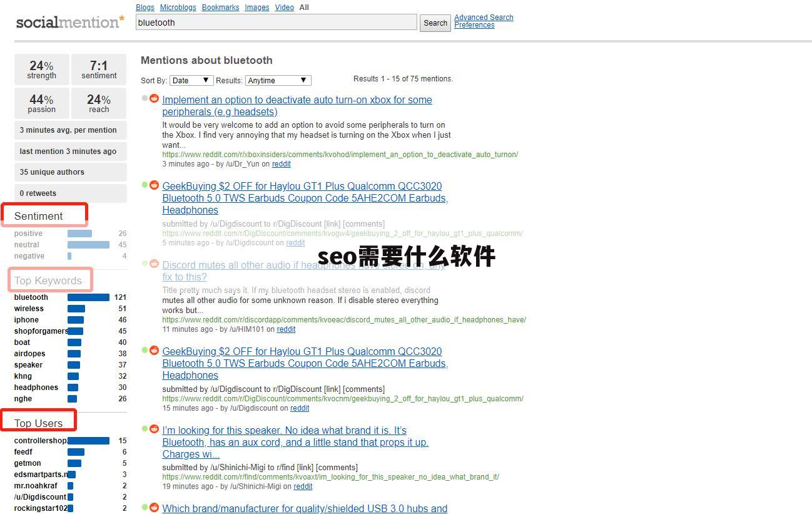Image resolution: width=812 pixels, height=514 pixels.
Task: Click the 'rockingstar102' top user
Action: click(41, 508)
